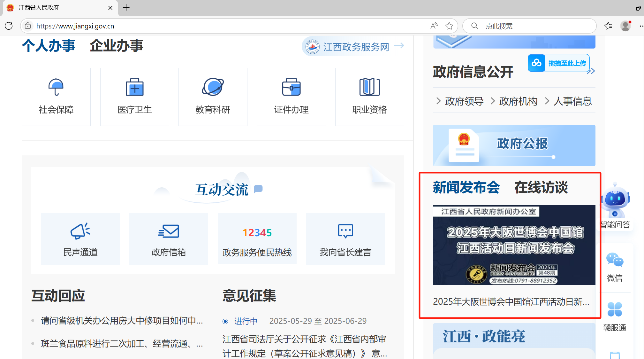Click the 政府信箱 envelope icon
Screen dimensions: 644x359
click(169, 231)
